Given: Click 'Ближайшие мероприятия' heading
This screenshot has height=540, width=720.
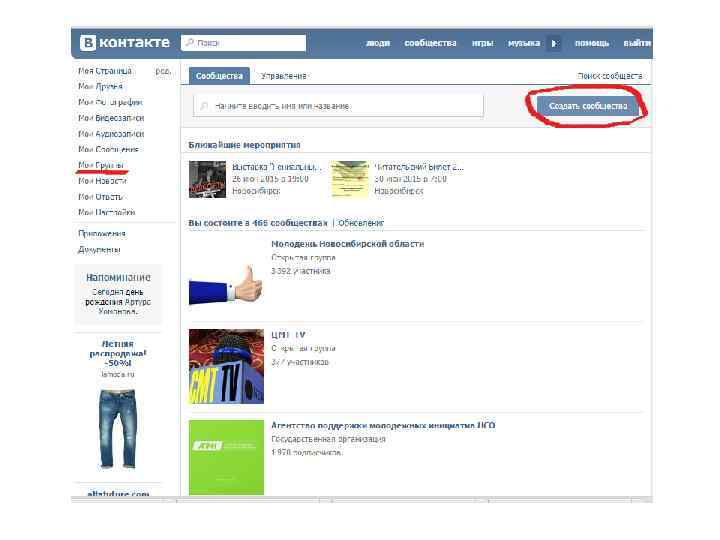Looking at the screenshot, I should [244, 145].
